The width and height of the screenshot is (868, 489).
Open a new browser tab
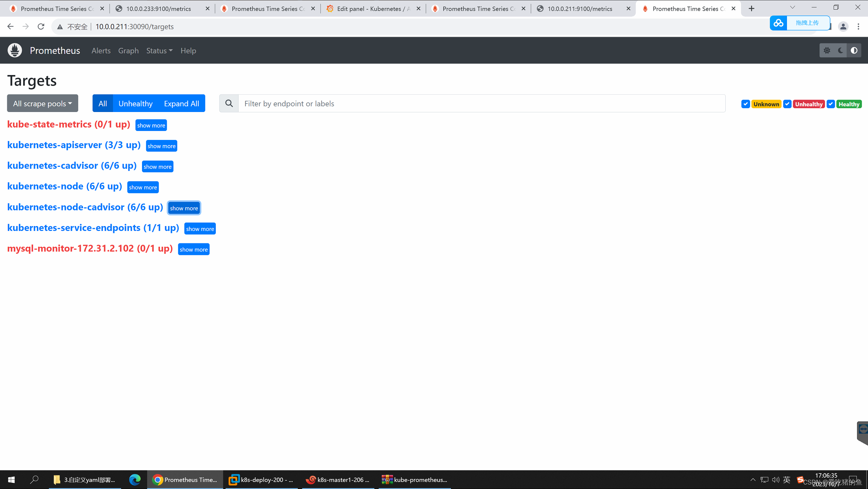pos(751,9)
